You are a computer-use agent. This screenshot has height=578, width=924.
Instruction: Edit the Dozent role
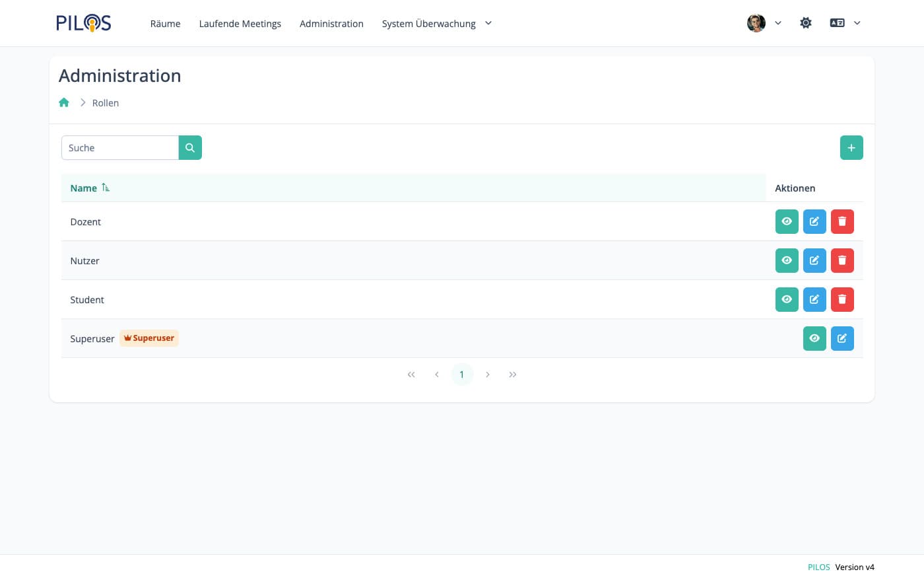click(814, 222)
